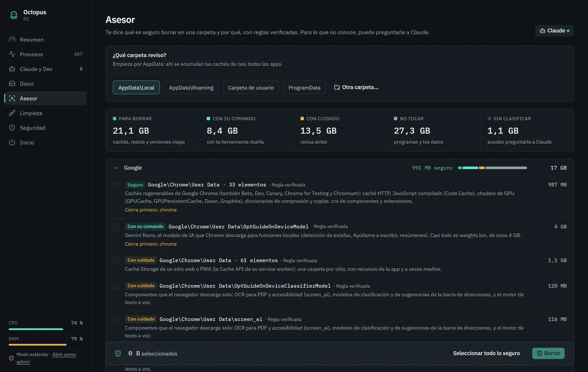Select the AppData\Roaming folder tab
The image size is (588, 372).
tap(191, 87)
